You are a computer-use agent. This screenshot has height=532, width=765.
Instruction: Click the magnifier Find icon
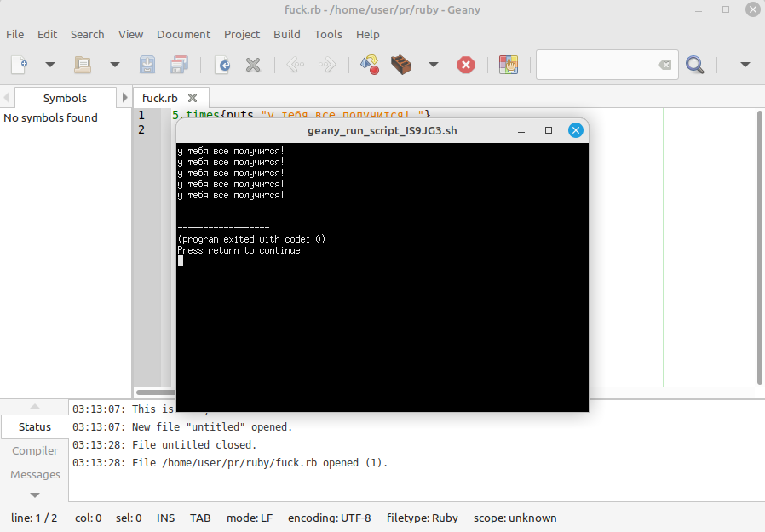pos(695,65)
